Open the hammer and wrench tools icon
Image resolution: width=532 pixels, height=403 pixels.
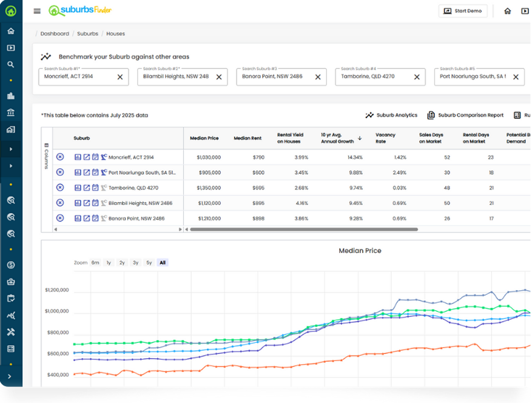[x=11, y=332]
